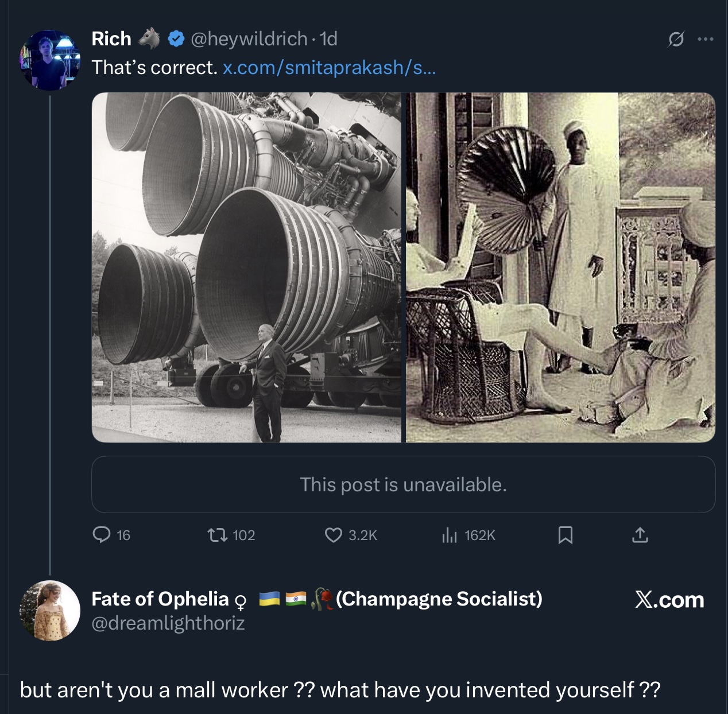Click the Fate of Ophelia display name
728x714 pixels.
coord(160,599)
